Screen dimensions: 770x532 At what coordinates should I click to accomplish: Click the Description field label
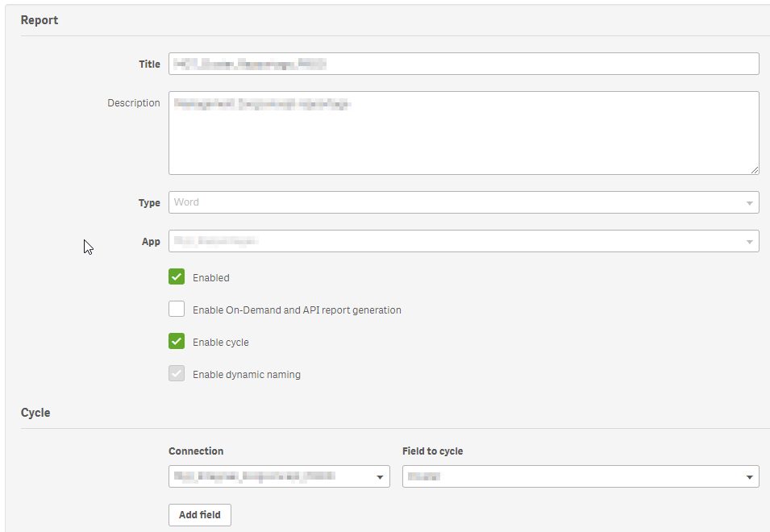pyautogui.click(x=134, y=103)
